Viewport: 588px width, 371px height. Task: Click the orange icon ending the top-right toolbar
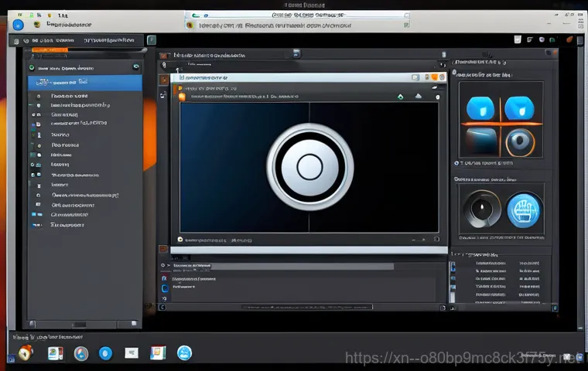click(569, 39)
